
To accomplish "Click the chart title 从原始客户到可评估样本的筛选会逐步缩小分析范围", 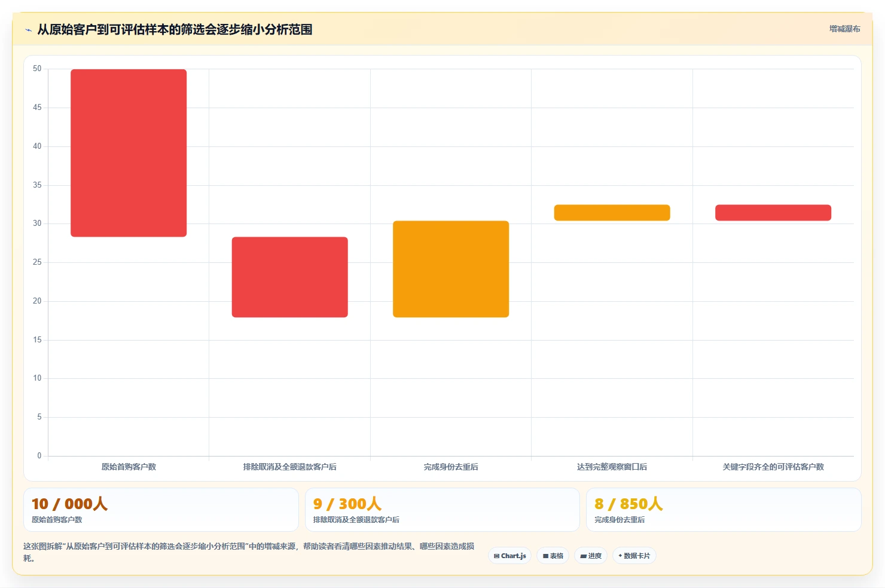I will 175,29.
